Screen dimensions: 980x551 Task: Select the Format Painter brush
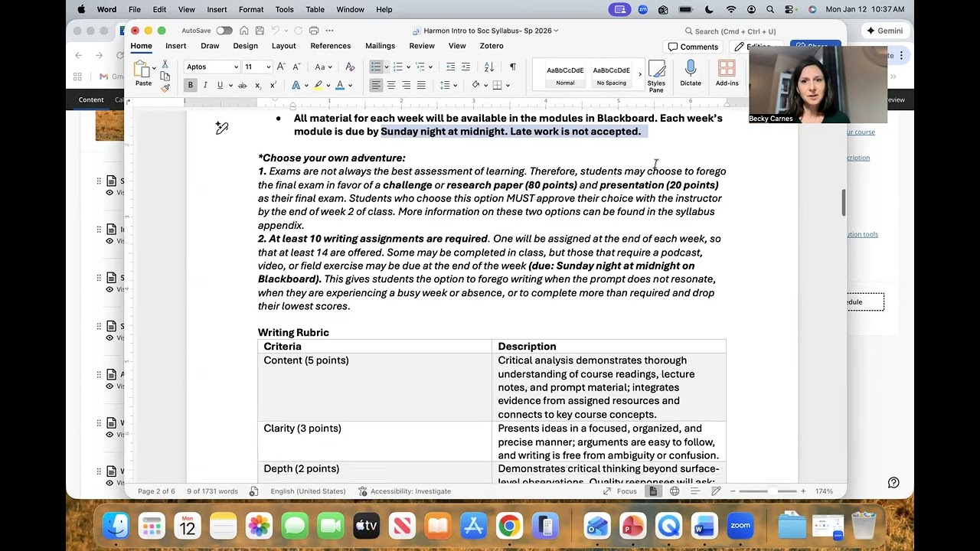(x=165, y=88)
